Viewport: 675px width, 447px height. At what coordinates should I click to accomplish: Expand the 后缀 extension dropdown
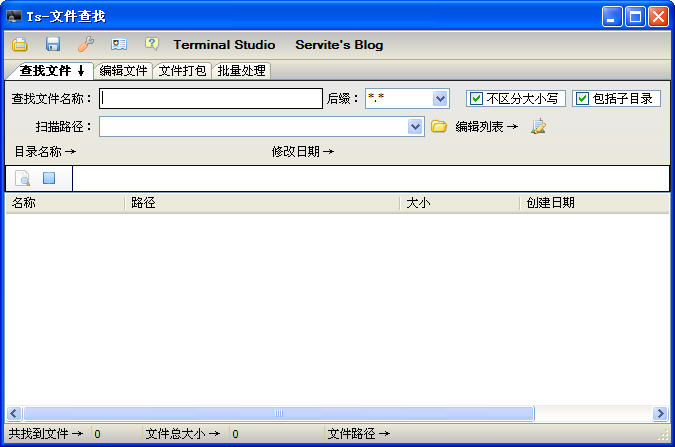tap(440, 99)
